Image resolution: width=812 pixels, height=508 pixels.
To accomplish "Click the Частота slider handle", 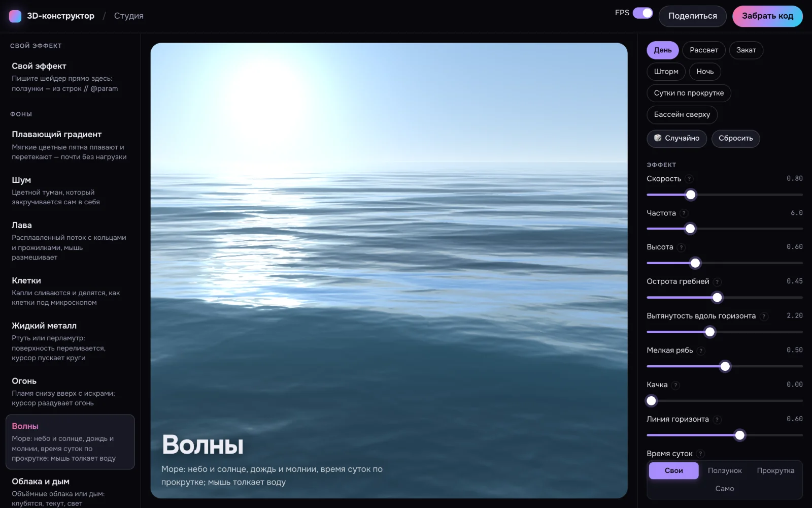I will click(690, 229).
